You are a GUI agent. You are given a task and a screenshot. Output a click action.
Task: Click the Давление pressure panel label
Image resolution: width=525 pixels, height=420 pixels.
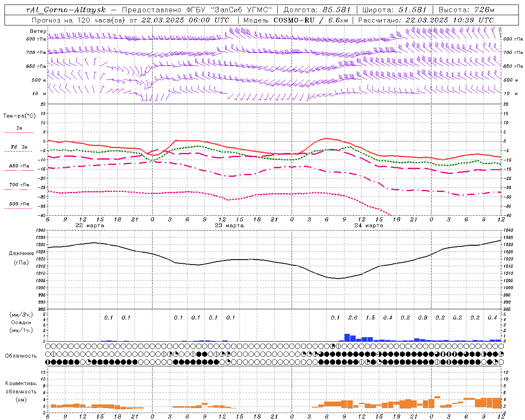(21, 253)
